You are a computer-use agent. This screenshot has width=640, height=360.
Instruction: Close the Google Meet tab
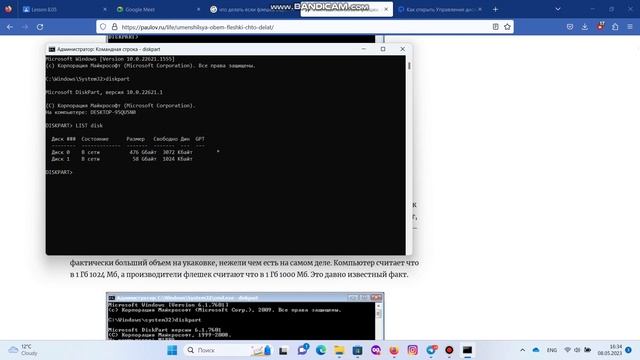pos(198,9)
